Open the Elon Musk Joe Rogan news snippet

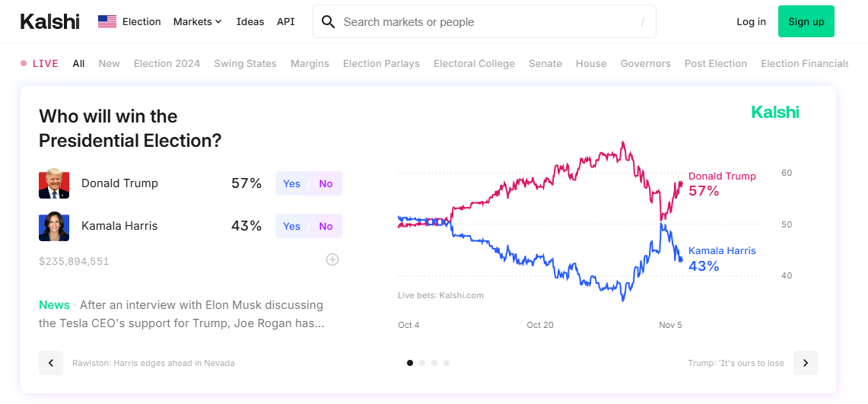181,314
